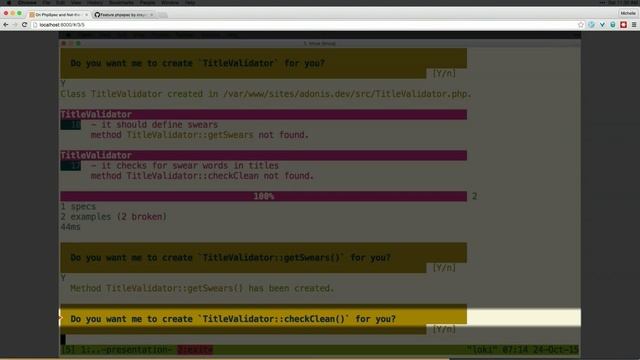Click the '2 examples (2 broken)' line
The height and width of the screenshot is (360, 640).
114,217
